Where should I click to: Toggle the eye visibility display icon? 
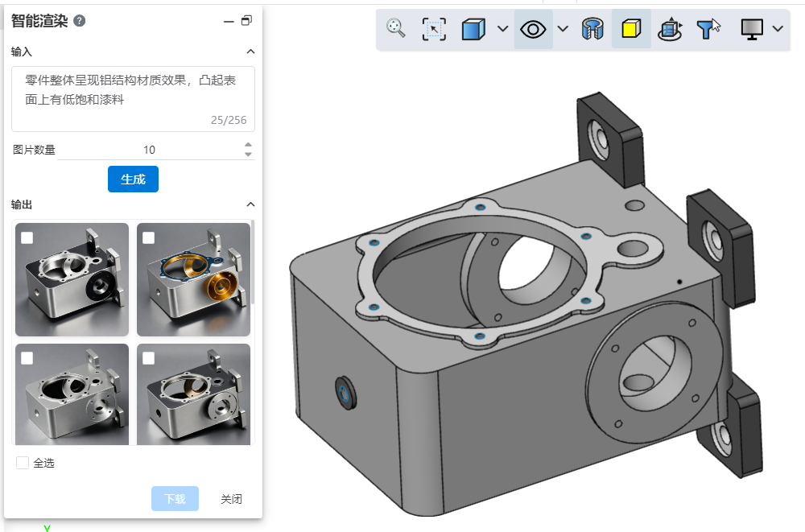pyautogui.click(x=533, y=30)
